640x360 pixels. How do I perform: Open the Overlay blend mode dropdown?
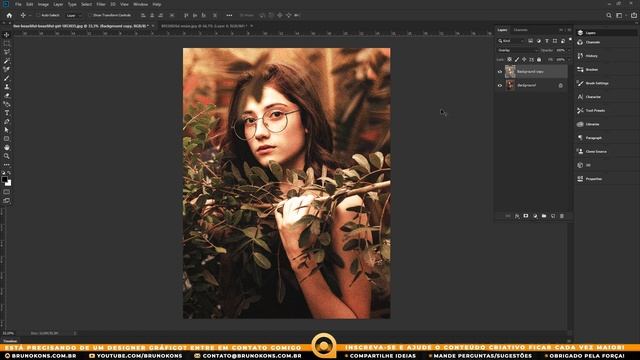[x=518, y=50]
